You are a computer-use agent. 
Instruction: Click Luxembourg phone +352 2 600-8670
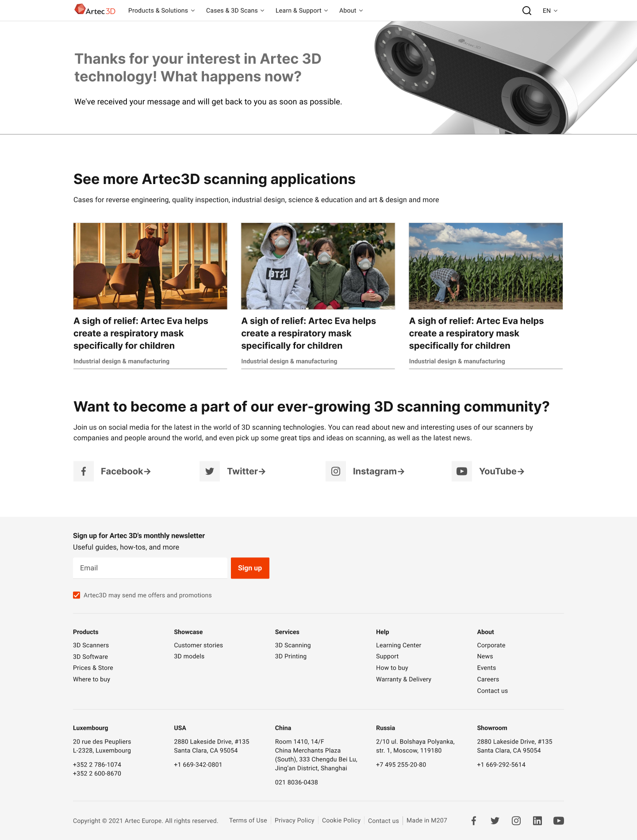tap(97, 774)
